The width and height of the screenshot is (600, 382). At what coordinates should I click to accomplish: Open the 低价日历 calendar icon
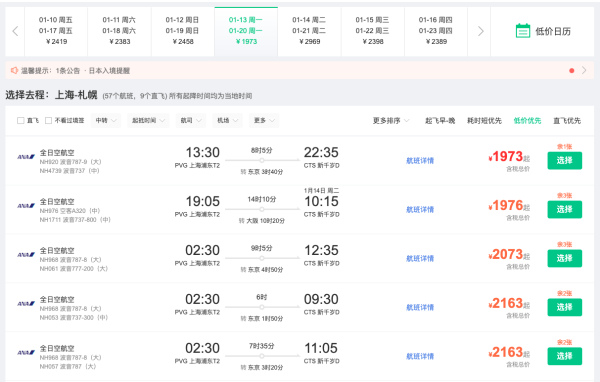tap(523, 31)
